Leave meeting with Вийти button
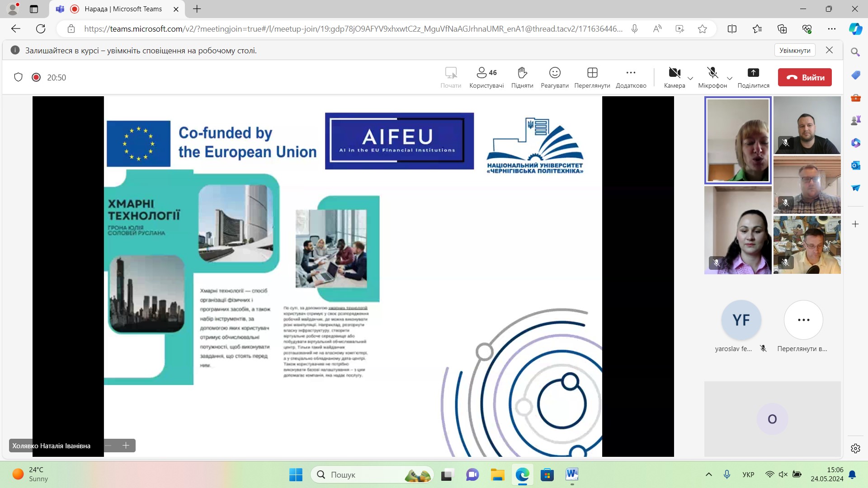Image resolution: width=868 pixels, height=488 pixels. click(805, 77)
